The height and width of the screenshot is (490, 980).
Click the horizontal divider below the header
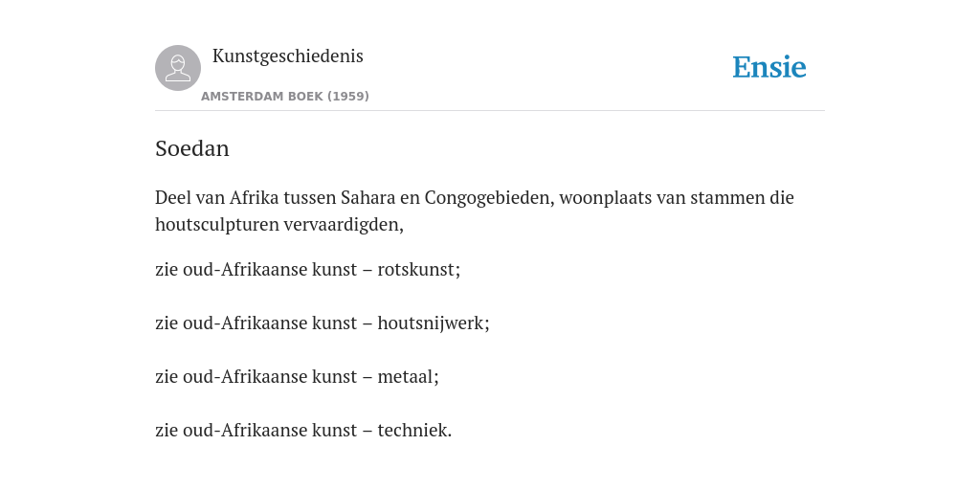click(490, 111)
